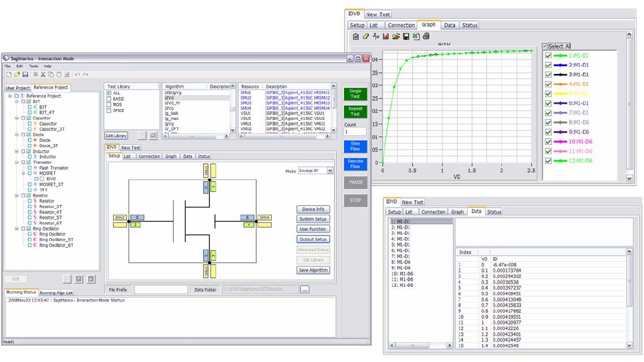Image resolution: width=644 pixels, height=362 pixels.
Task: Open the Help menu
Action: [48, 66]
